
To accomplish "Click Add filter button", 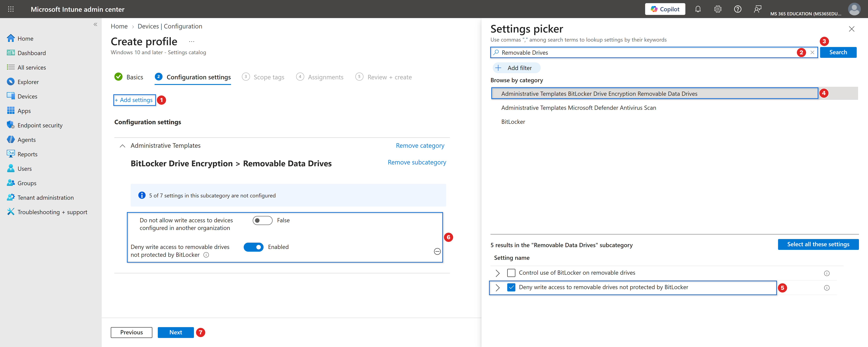I will pos(517,68).
